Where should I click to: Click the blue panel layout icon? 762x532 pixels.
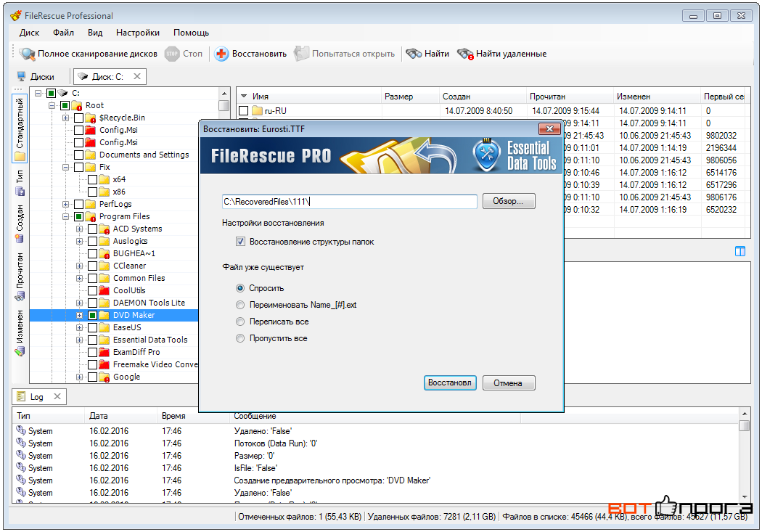[x=740, y=251]
